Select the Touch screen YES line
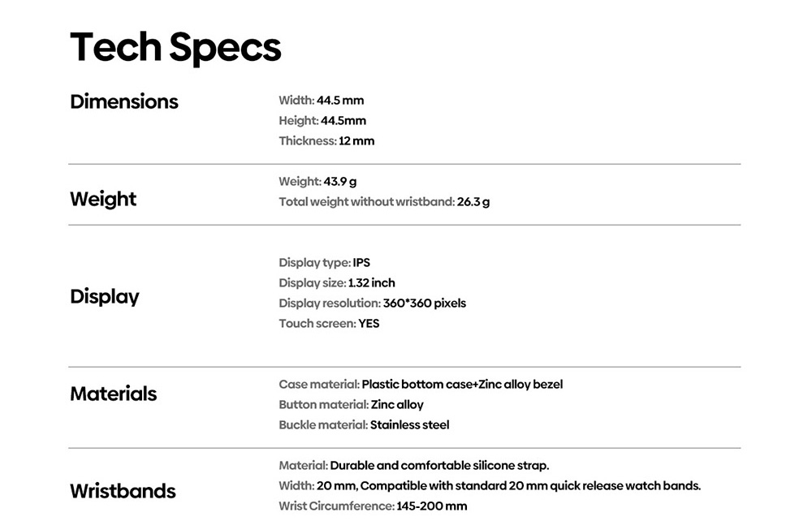 coord(329,324)
